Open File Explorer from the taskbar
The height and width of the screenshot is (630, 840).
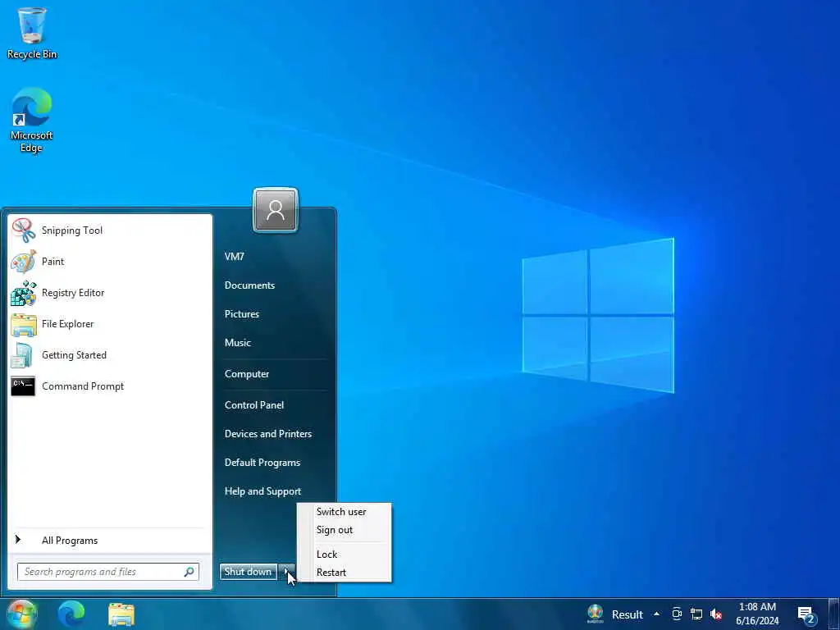coord(121,614)
